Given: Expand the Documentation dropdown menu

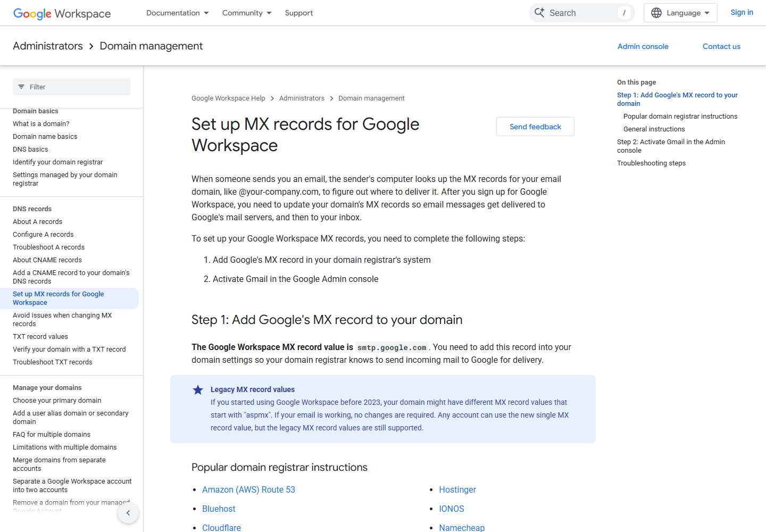Looking at the screenshot, I should 178,13.
